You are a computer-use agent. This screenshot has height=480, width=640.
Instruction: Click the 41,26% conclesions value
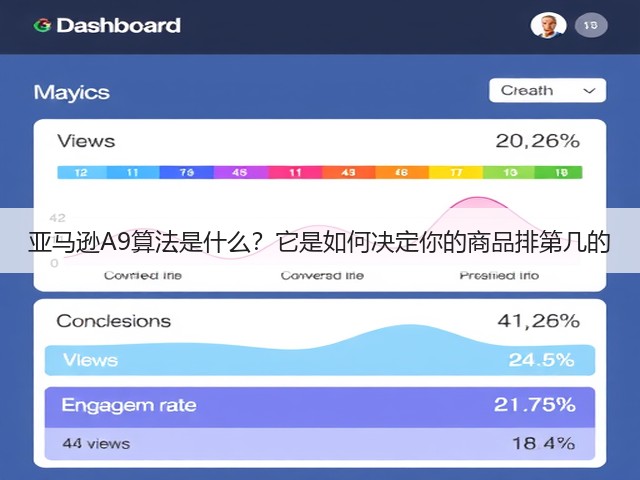pyautogui.click(x=538, y=321)
